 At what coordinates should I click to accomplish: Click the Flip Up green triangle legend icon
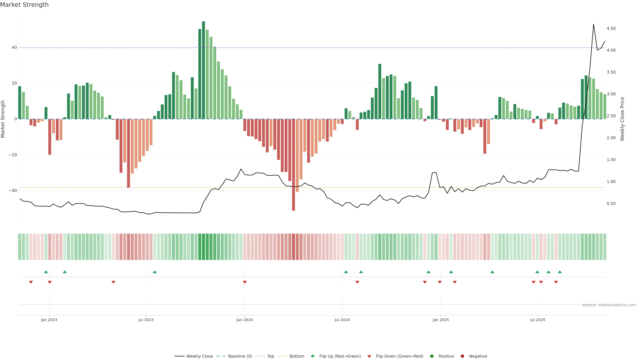312,356
